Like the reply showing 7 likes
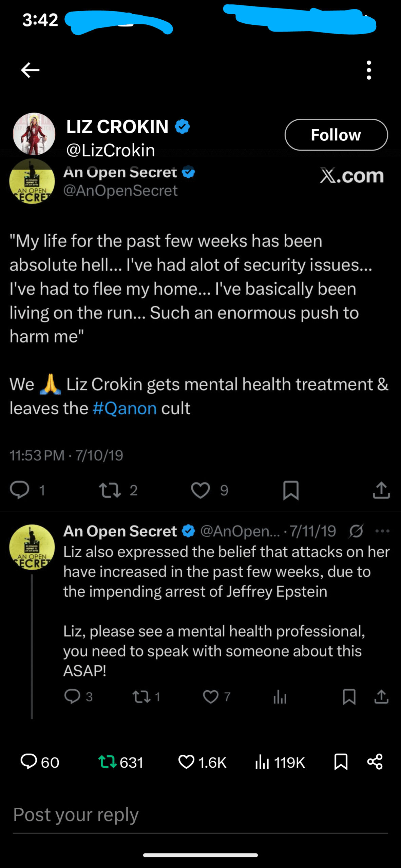This screenshot has height=868, width=401. click(x=211, y=697)
